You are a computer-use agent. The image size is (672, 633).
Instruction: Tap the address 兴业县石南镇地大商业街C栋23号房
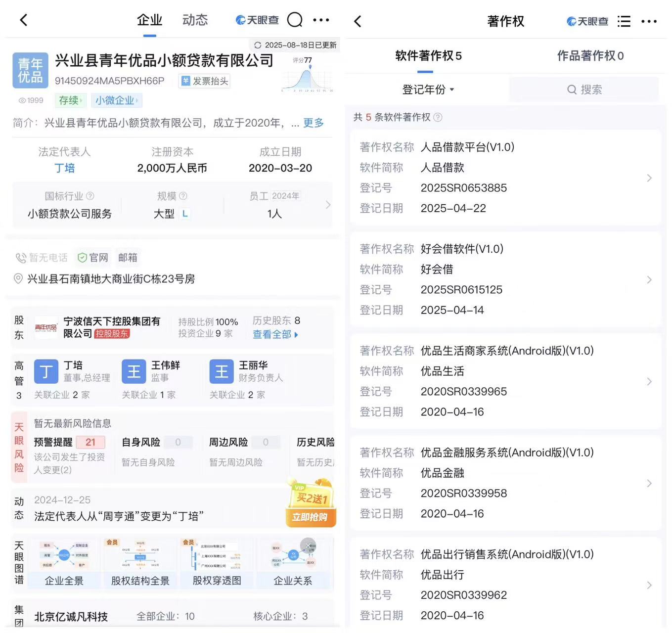point(111,279)
